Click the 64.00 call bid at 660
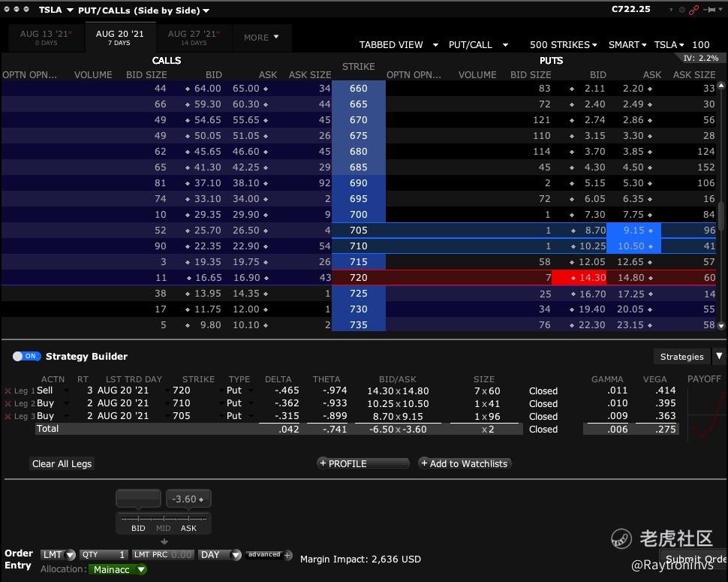 coord(208,89)
